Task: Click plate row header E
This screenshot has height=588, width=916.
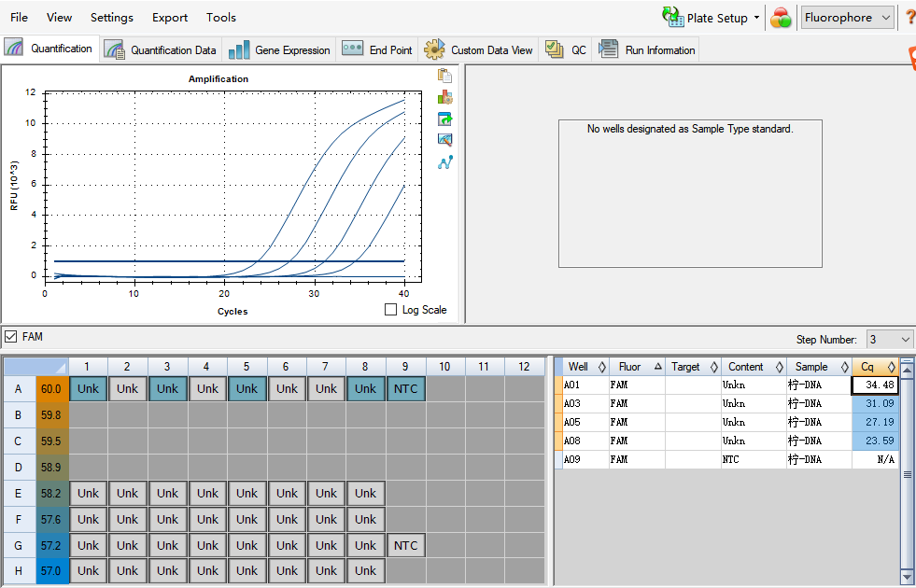Action: [x=18, y=494]
